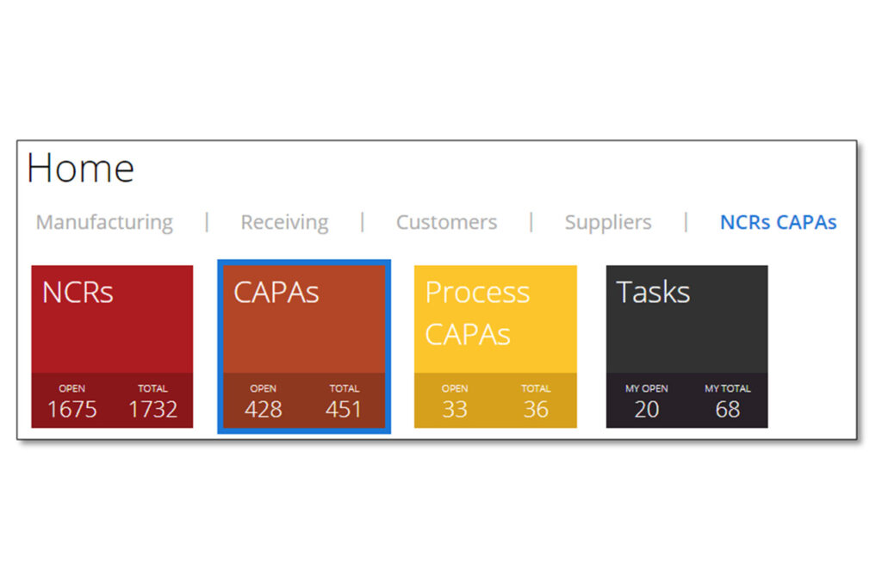
Task: Click the Home page heading
Action: (x=81, y=169)
